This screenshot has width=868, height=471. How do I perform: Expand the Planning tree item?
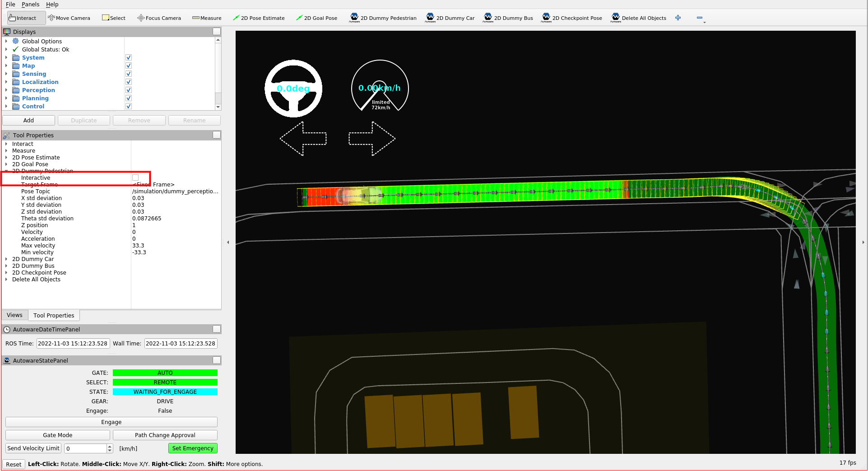pyautogui.click(x=6, y=98)
